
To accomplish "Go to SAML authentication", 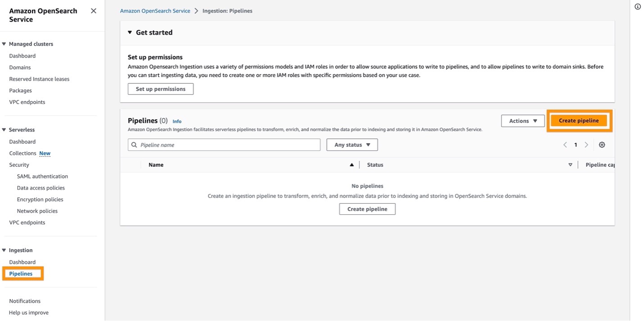I will (x=42, y=177).
